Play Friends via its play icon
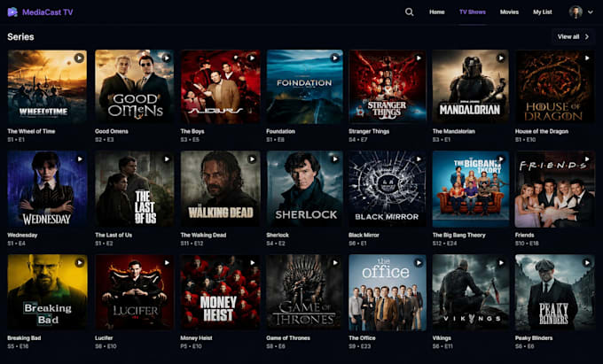 (587, 159)
